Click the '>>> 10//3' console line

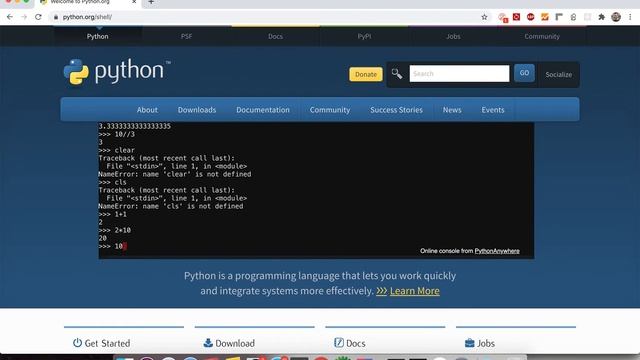tap(117, 134)
